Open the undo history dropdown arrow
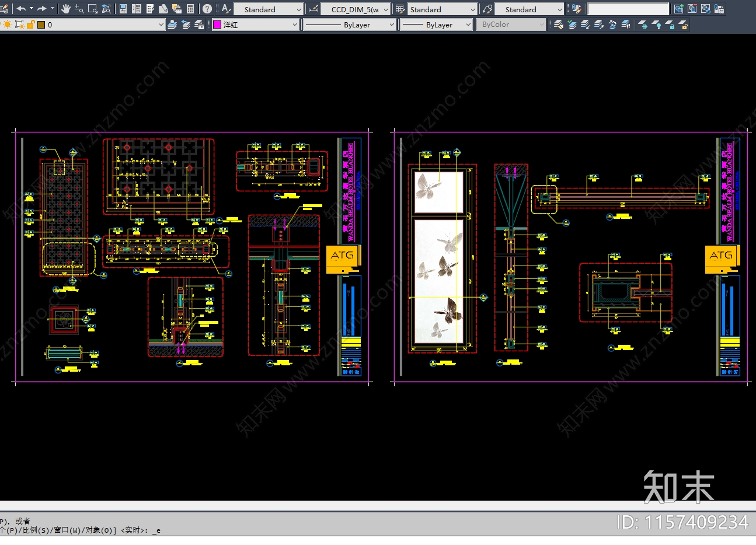Image resolution: width=756 pixels, height=545 pixels. point(32,9)
